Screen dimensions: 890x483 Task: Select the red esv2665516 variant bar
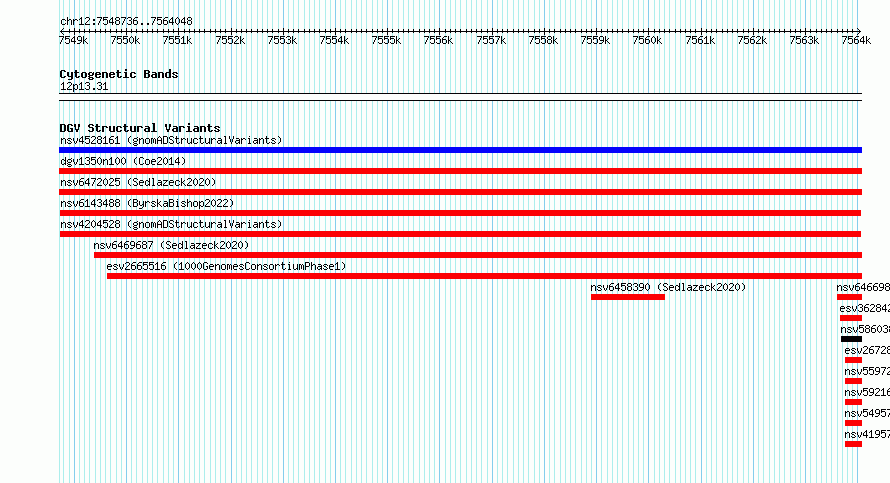(x=484, y=276)
